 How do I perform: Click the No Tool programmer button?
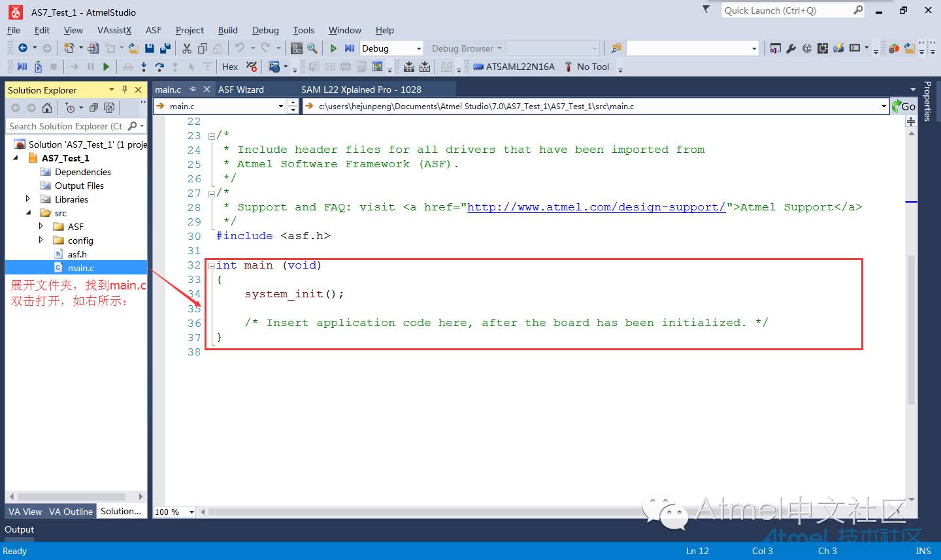(x=587, y=67)
